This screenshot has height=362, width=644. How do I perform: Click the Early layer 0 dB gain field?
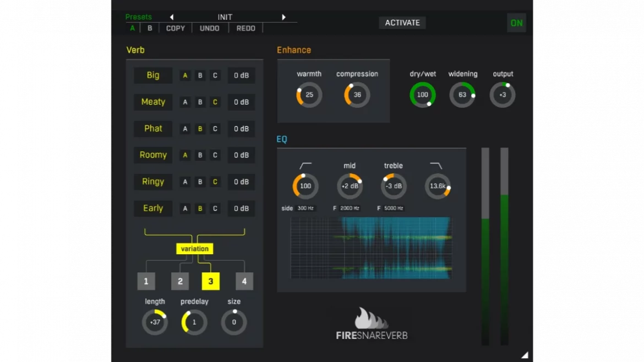coord(241,209)
